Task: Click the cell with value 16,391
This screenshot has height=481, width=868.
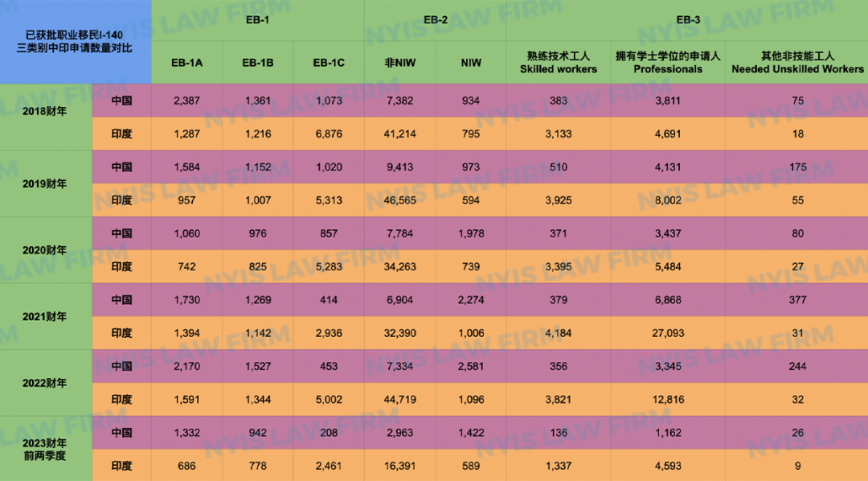Action: pyautogui.click(x=399, y=466)
